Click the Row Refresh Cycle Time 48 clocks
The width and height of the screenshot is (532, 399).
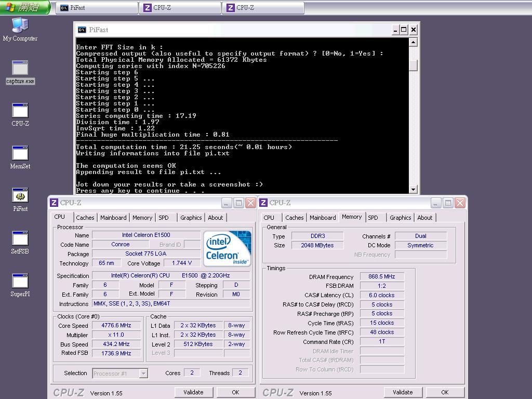pos(382,332)
